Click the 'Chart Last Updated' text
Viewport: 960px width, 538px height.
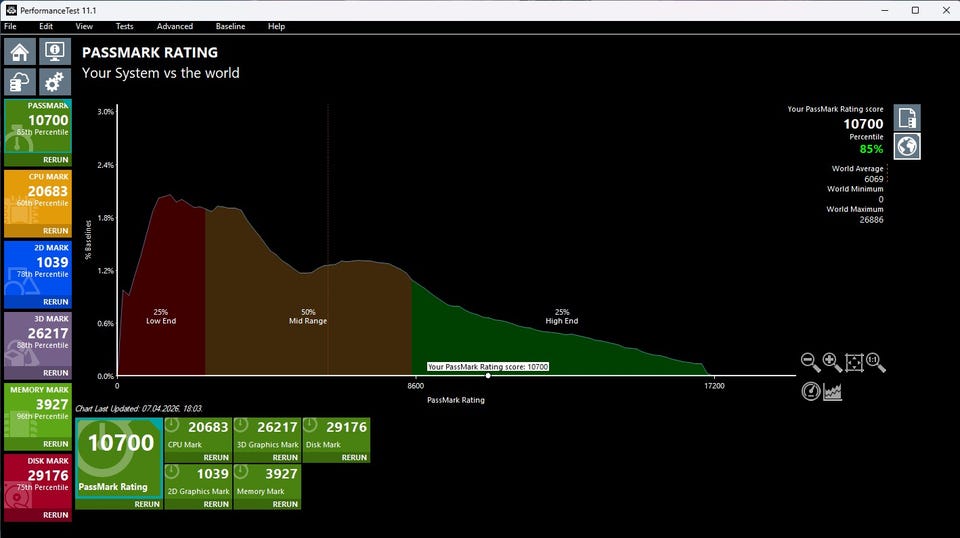pos(138,408)
